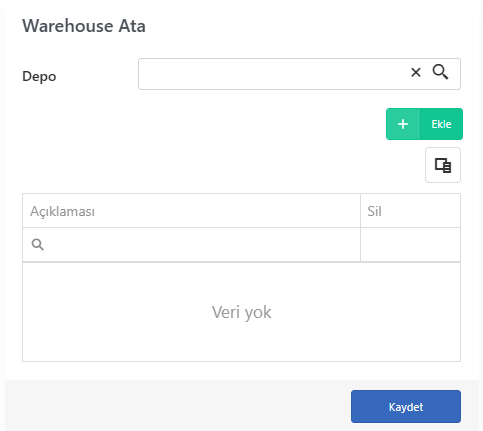Viewport: 483px width, 431px height.
Task: Focus the Depo input field
Action: [x=272, y=74]
